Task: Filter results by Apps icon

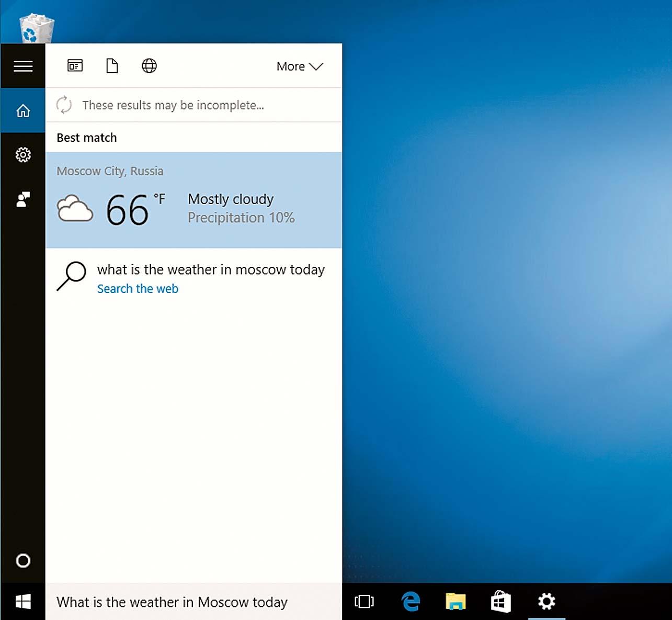Action: (75, 66)
